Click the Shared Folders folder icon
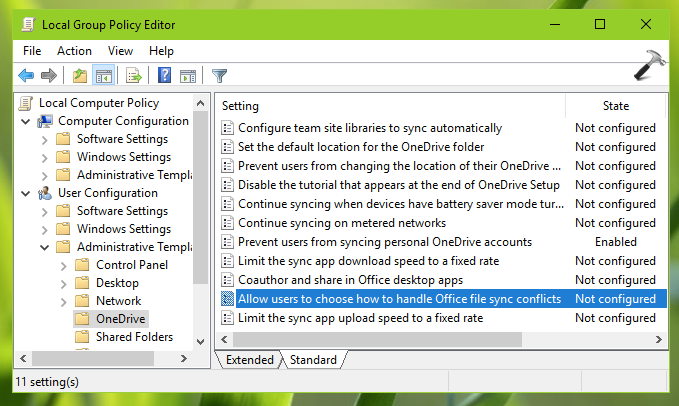This screenshot has height=406, width=679. pos(82,337)
